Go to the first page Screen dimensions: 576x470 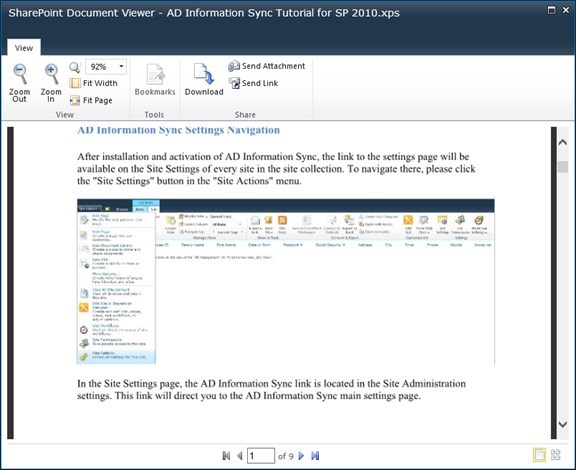[226, 456]
